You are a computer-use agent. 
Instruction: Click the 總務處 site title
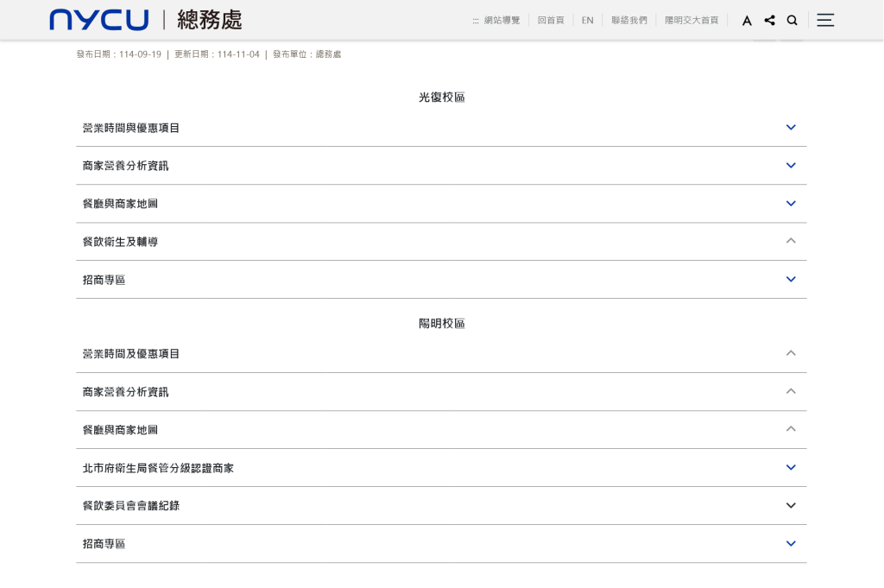(209, 20)
